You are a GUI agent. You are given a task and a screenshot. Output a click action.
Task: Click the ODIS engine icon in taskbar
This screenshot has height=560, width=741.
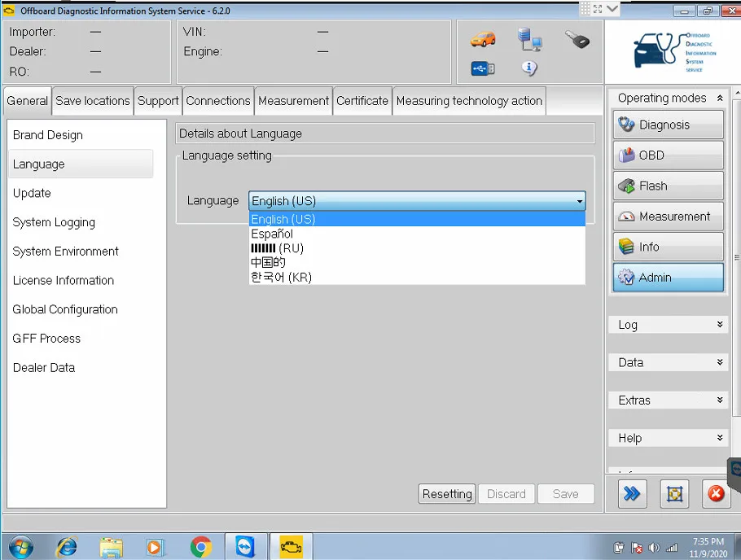pos(292,547)
